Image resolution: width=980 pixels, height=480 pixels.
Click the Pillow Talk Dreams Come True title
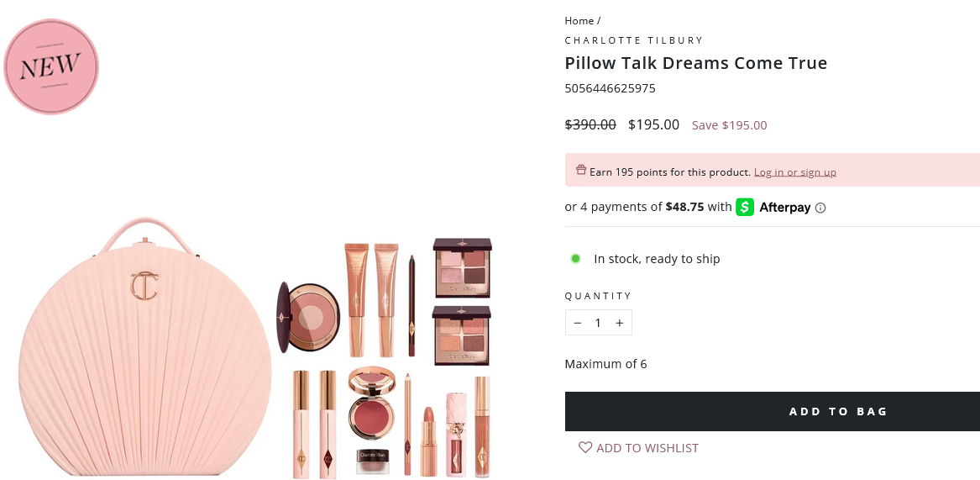695,63
